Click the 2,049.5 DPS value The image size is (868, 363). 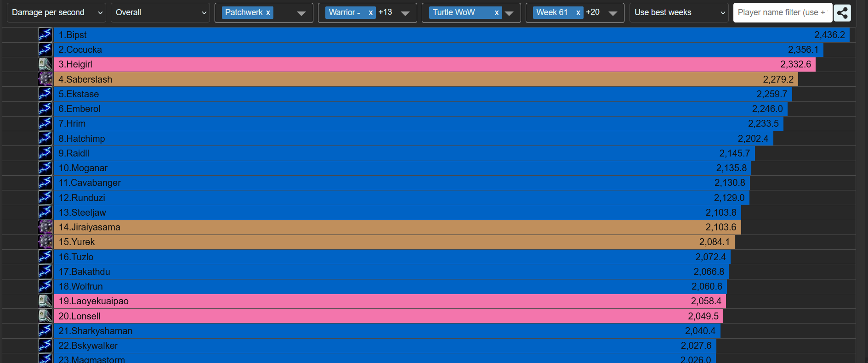point(703,316)
